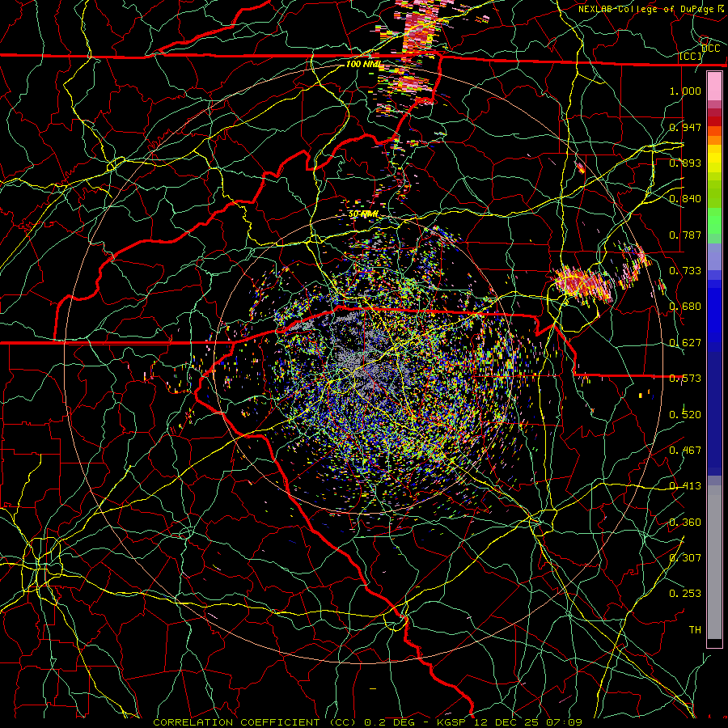Click the CORRELATION COEFFICIENT caption at bottom

(x=367, y=722)
